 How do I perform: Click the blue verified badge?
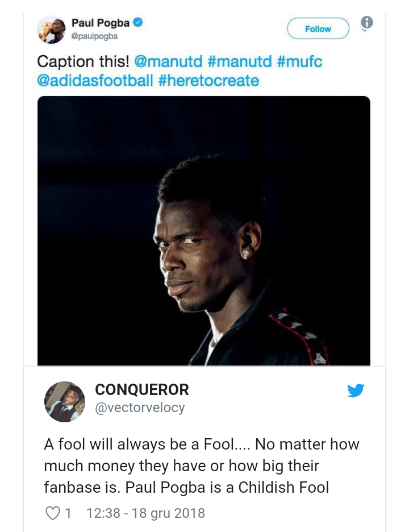[137, 23]
